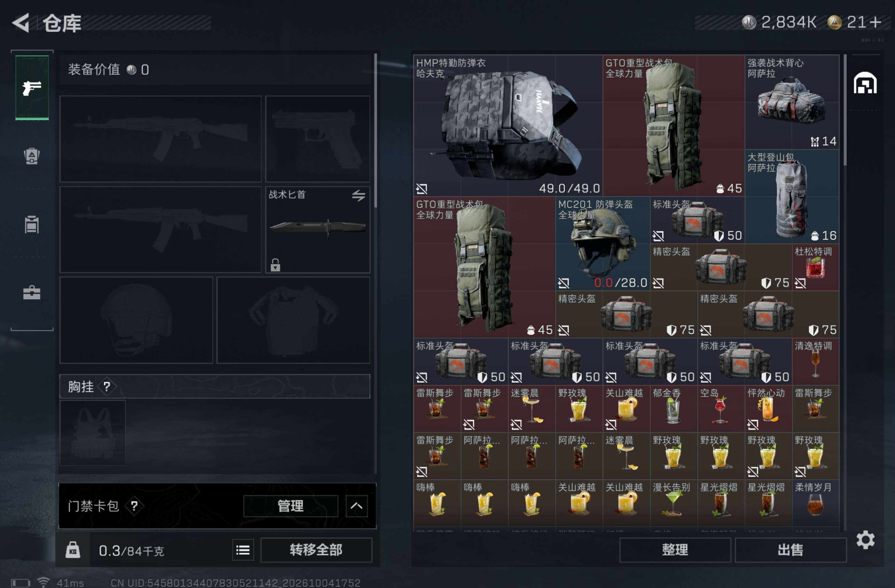Click the empty body armor slot

pyautogui.click(x=293, y=320)
